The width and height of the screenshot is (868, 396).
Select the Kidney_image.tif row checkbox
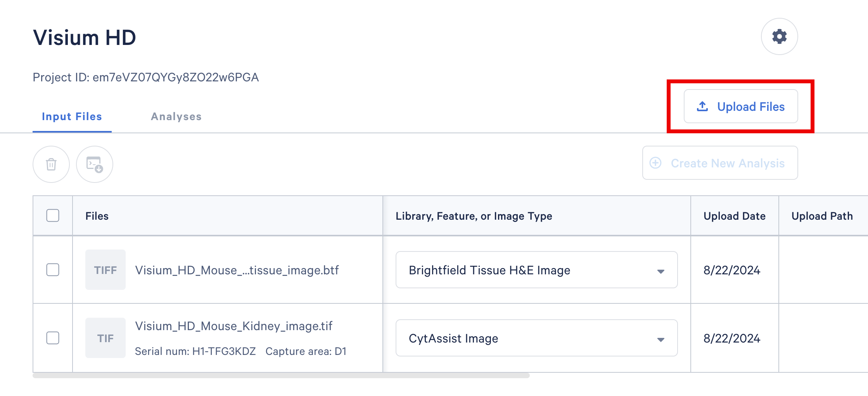pyautogui.click(x=53, y=338)
